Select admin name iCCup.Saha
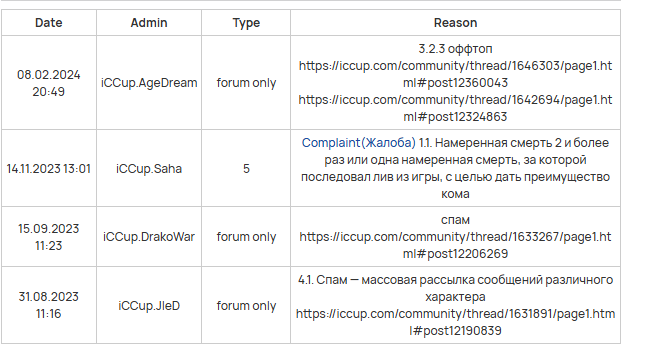 pyautogui.click(x=149, y=168)
